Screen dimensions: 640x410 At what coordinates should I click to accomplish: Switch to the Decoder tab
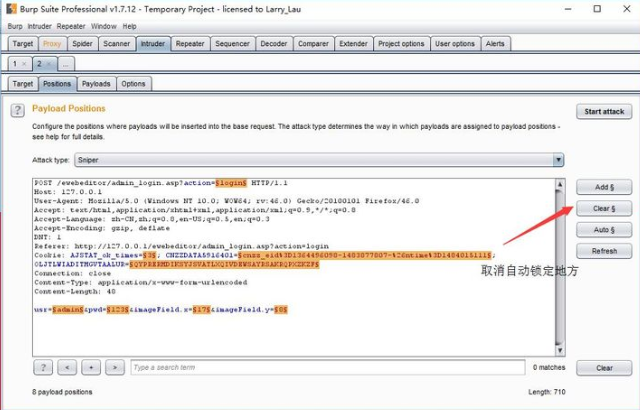(273, 44)
